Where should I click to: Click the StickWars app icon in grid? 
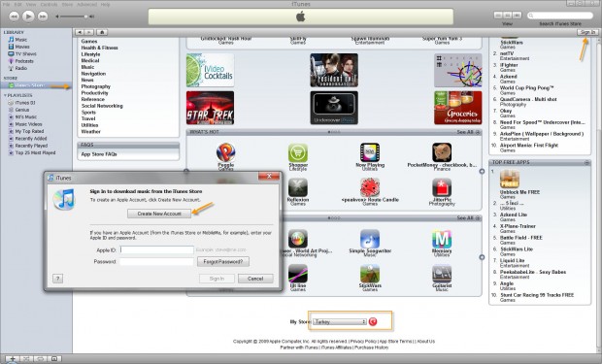(x=370, y=274)
